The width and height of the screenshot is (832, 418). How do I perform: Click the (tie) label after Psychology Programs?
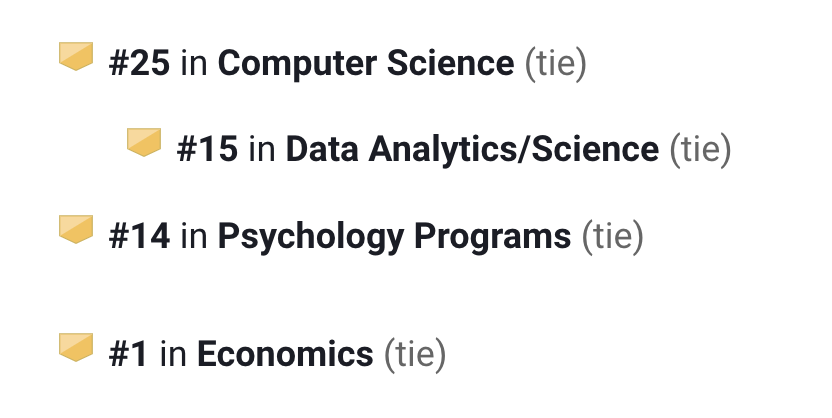click(x=612, y=238)
